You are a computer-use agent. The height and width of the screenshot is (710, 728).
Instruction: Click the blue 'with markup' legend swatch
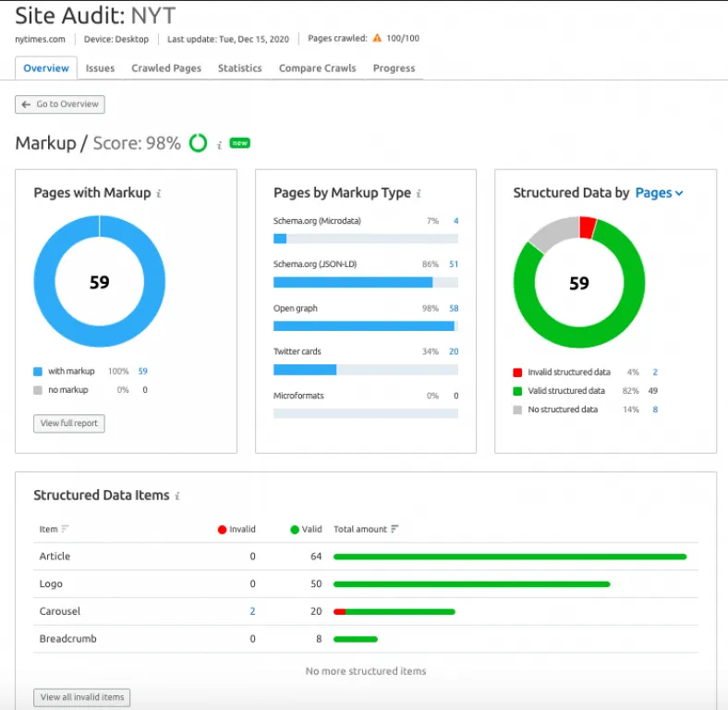pyautogui.click(x=38, y=372)
